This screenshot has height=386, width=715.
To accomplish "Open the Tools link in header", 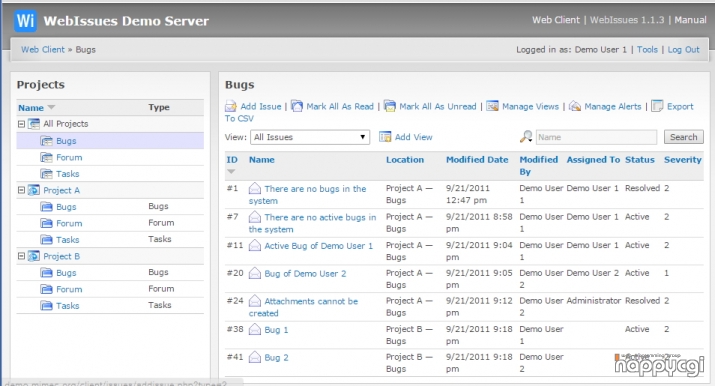I will tap(647, 50).
